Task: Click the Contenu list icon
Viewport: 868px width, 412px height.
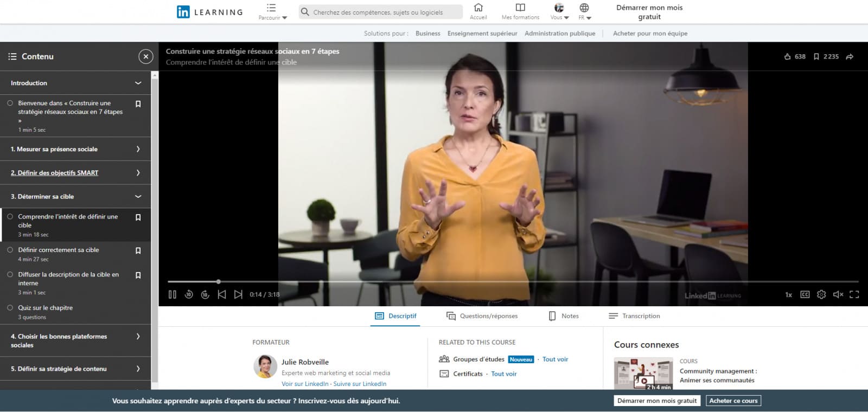Action: tap(12, 56)
